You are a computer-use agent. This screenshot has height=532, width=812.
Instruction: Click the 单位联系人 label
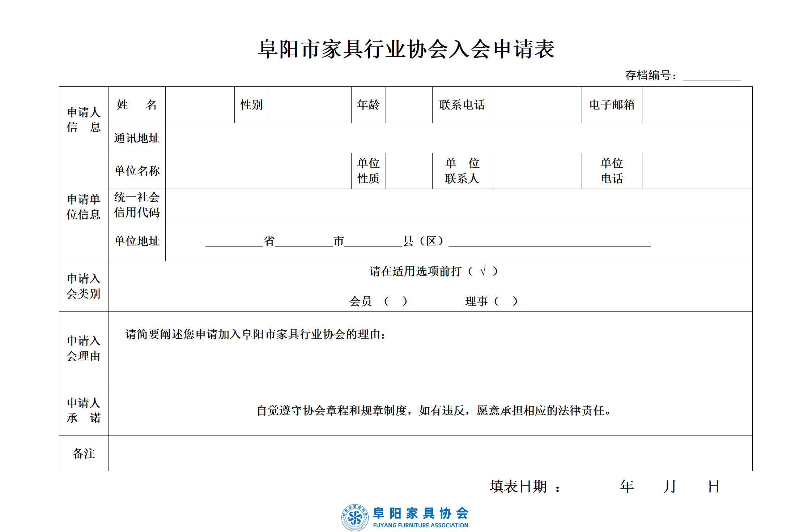[462, 171]
